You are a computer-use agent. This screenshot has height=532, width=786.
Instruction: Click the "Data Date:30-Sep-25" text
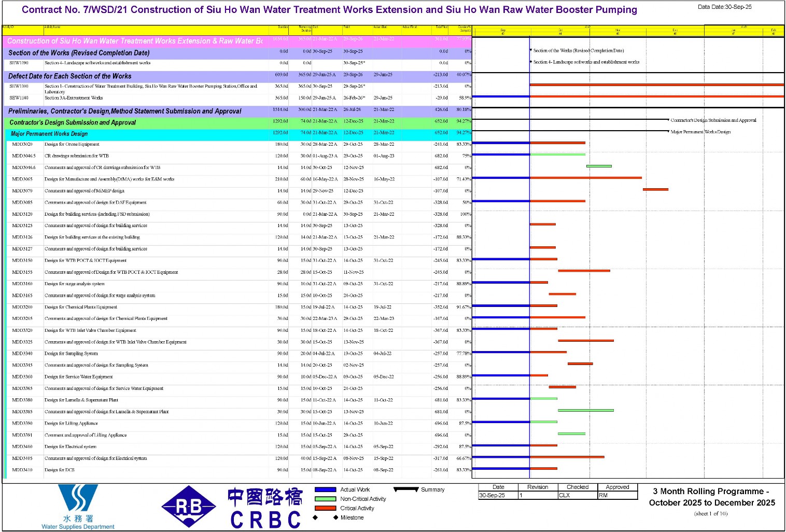click(724, 7)
